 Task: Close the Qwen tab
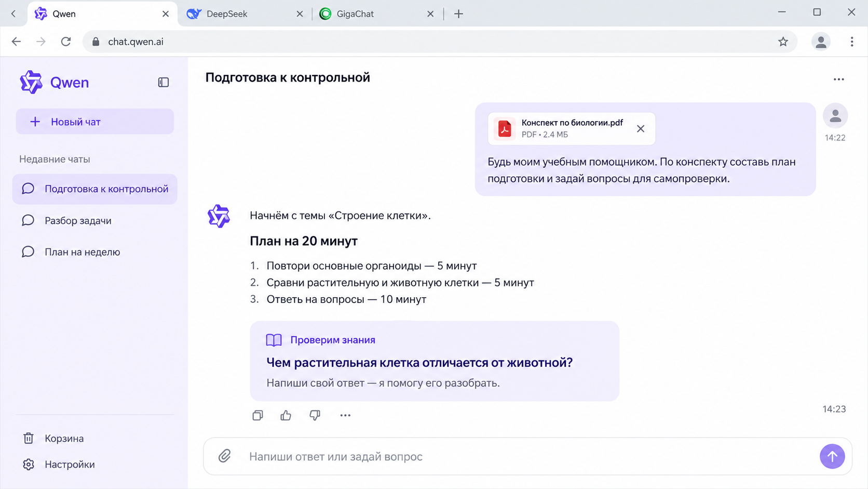[166, 14]
